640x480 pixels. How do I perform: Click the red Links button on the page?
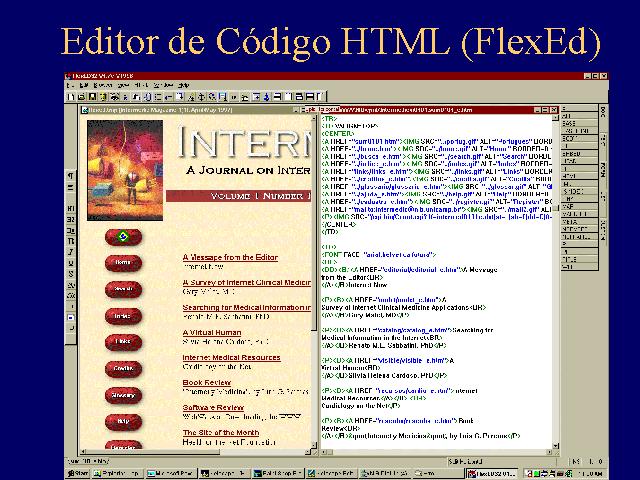[123, 342]
